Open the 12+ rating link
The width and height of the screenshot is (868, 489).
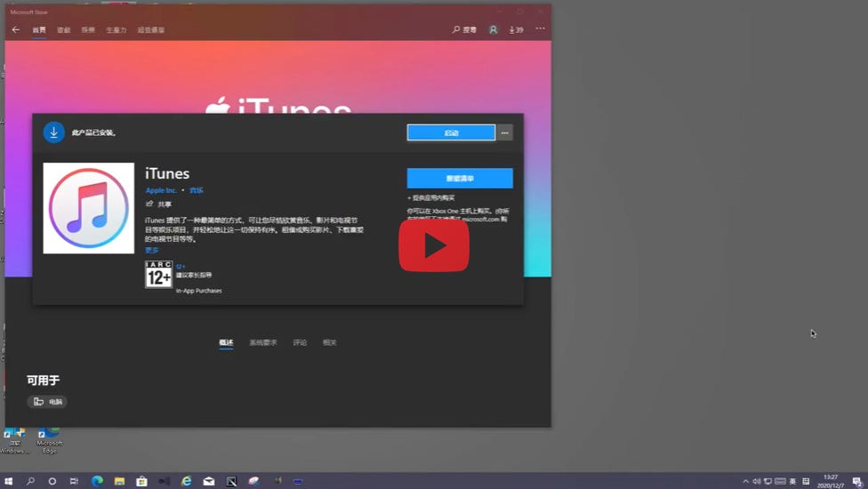coord(181,267)
